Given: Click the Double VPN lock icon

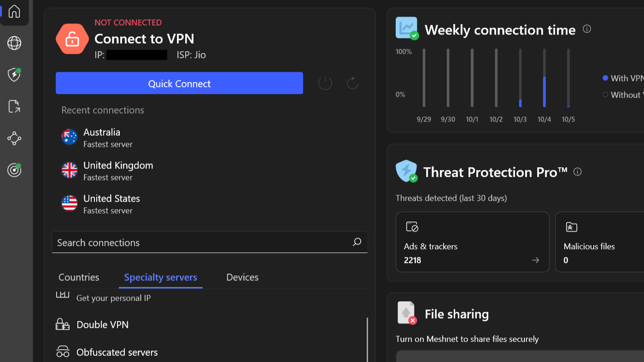Looking at the screenshot, I should point(63,324).
